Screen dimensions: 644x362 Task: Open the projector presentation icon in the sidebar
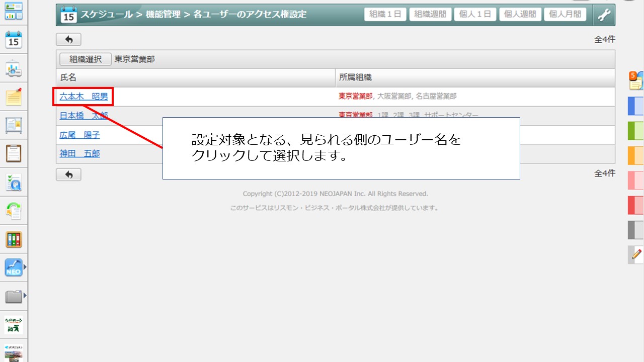pyautogui.click(x=14, y=68)
